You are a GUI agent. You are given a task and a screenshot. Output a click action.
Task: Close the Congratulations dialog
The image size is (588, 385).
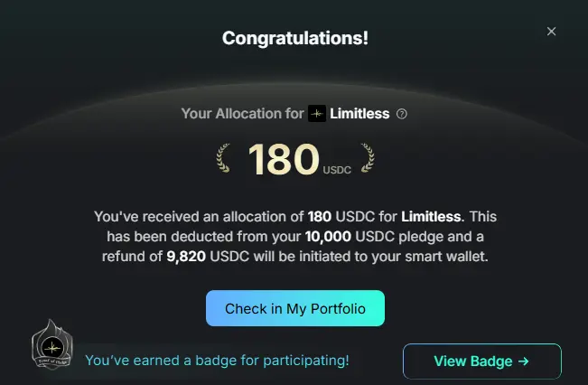552,32
